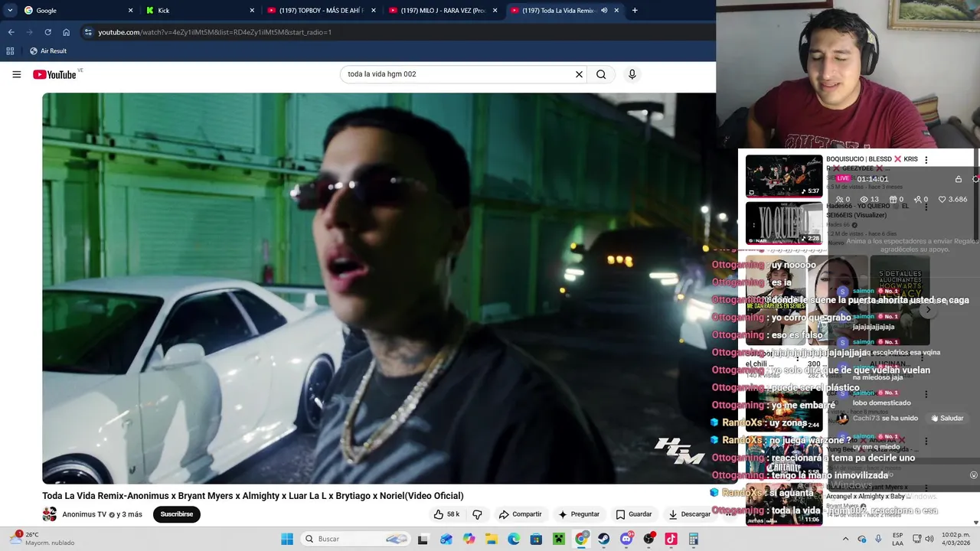Open site information icon in address bar
980x551 pixels.
[87, 32]
